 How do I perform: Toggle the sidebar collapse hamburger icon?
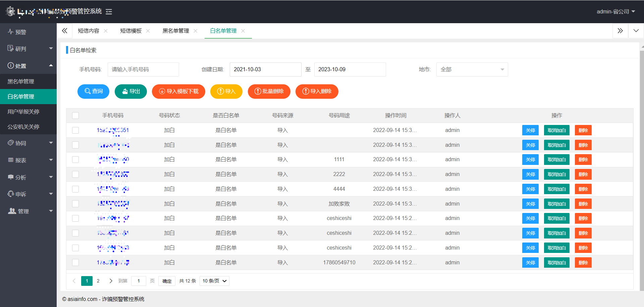pos(109,12)
